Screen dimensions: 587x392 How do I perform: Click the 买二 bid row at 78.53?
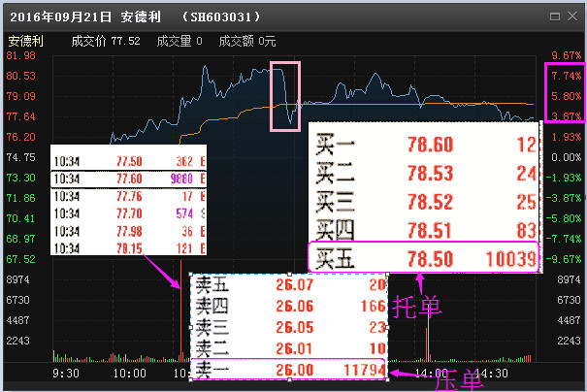pyautogui.click(x=424, y=174)
